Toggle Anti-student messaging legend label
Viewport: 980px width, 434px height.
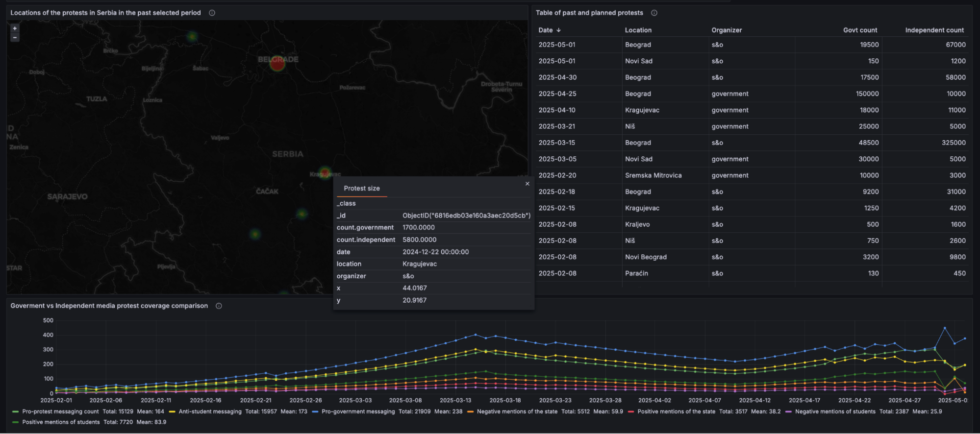click(x=210, y=411)
